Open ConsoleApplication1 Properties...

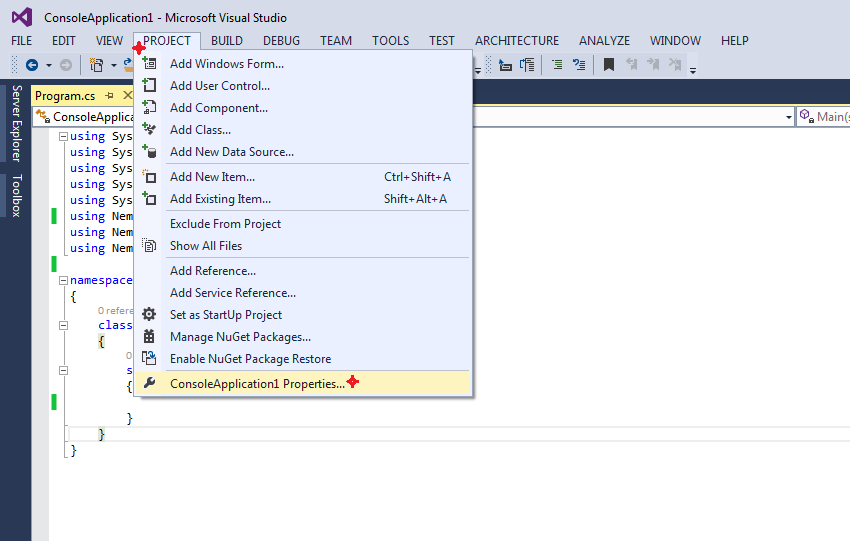[303, 383]
